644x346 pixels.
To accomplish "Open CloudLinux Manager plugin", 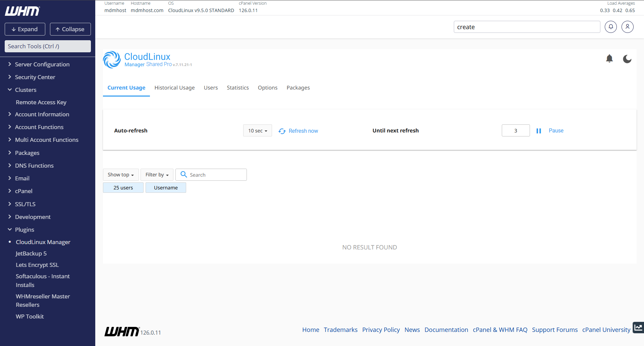I will pos(43,242).
